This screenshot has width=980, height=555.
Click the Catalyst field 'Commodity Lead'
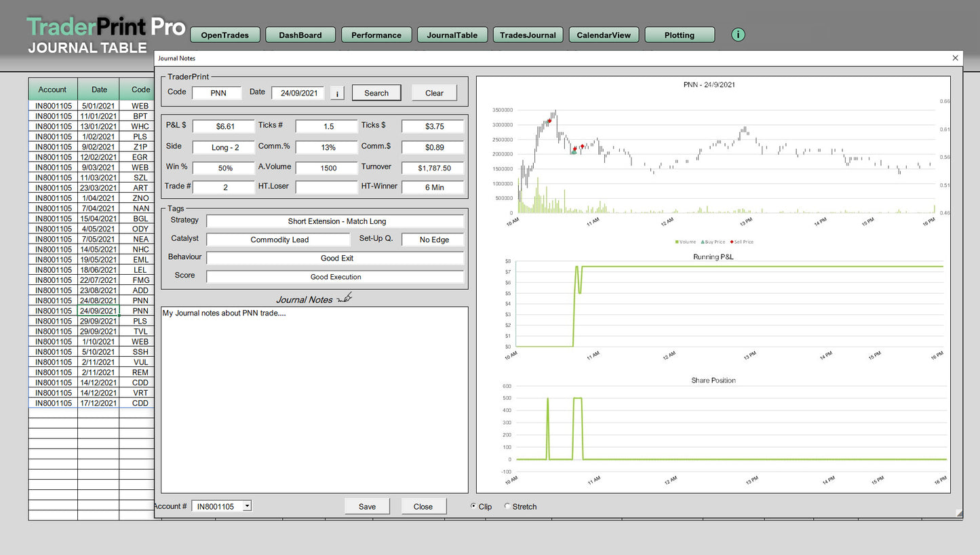click(x=279, y=240)
